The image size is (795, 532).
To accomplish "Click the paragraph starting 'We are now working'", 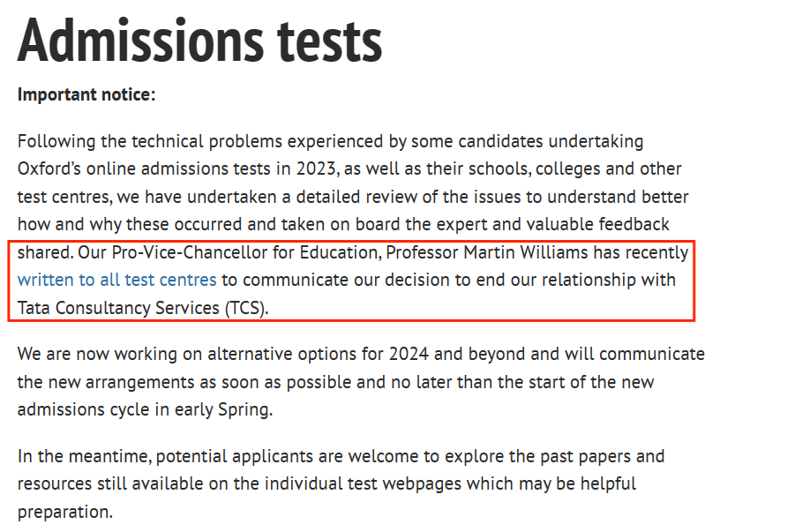I will click(x=361, y=382).
